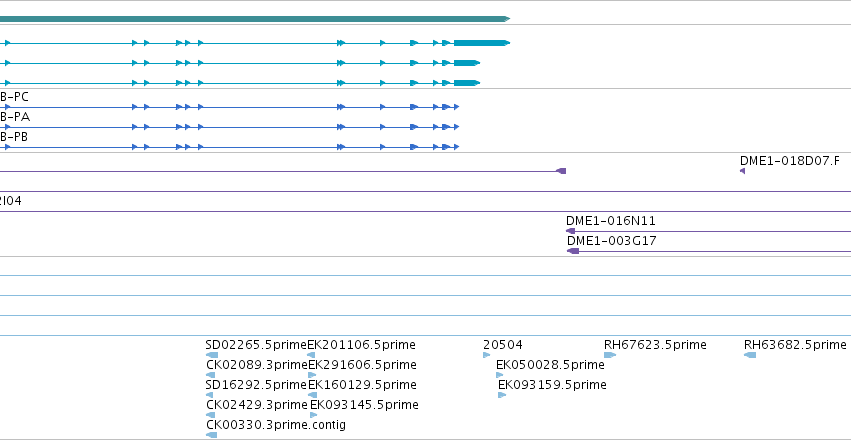Select the DME1-003G17 clone feature
This screenshot has height=440, width=851.
point(612,241)
